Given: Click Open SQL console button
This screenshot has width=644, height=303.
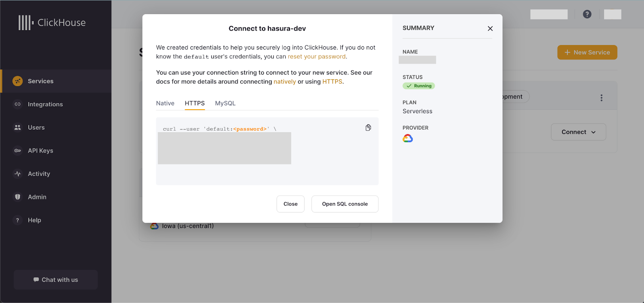Looking at the screenshot, I should 345,204.
